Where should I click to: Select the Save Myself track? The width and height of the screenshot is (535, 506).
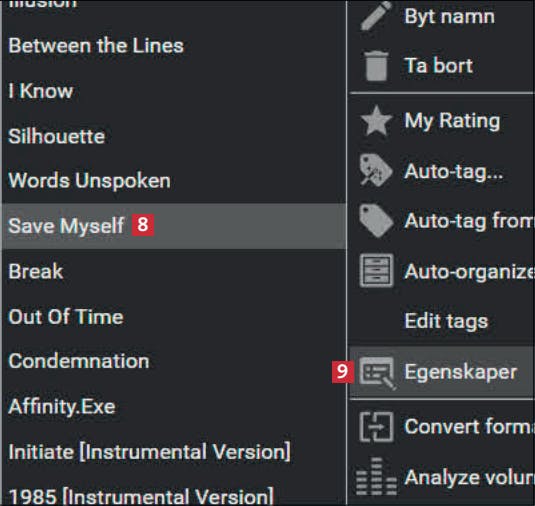pyautogui.click(x=174, y=226)
